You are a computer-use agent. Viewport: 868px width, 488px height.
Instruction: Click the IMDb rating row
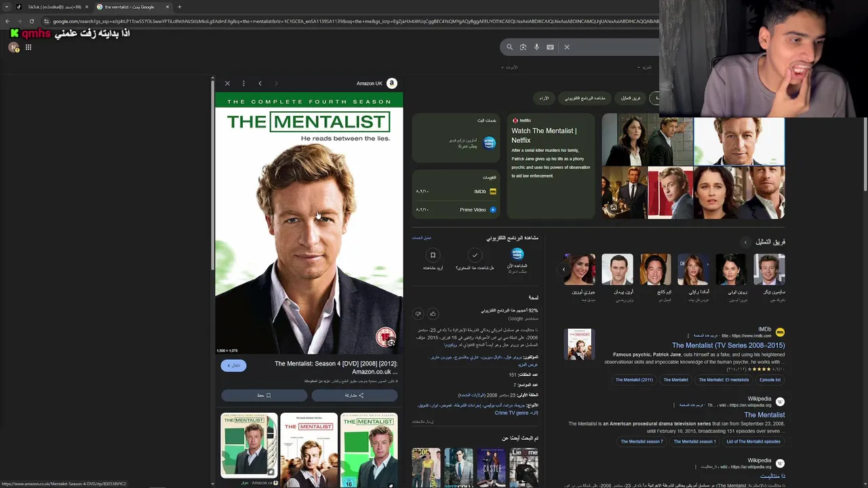(x=456, y=192)
